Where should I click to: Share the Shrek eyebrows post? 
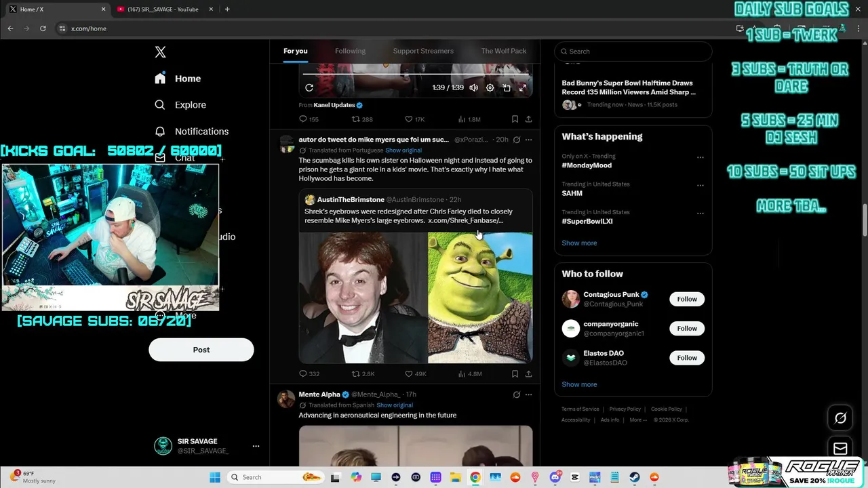[528, 373]
